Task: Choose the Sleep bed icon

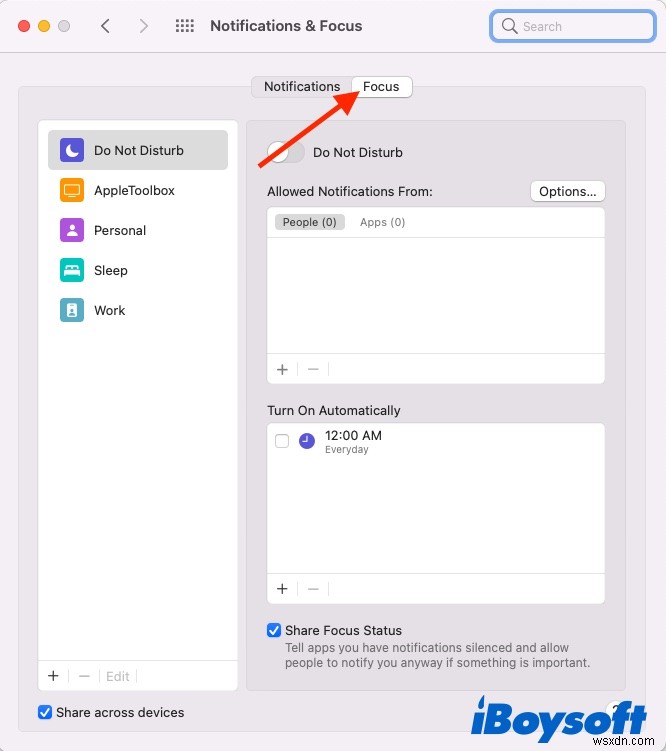Action: click(x=72, y=270)
